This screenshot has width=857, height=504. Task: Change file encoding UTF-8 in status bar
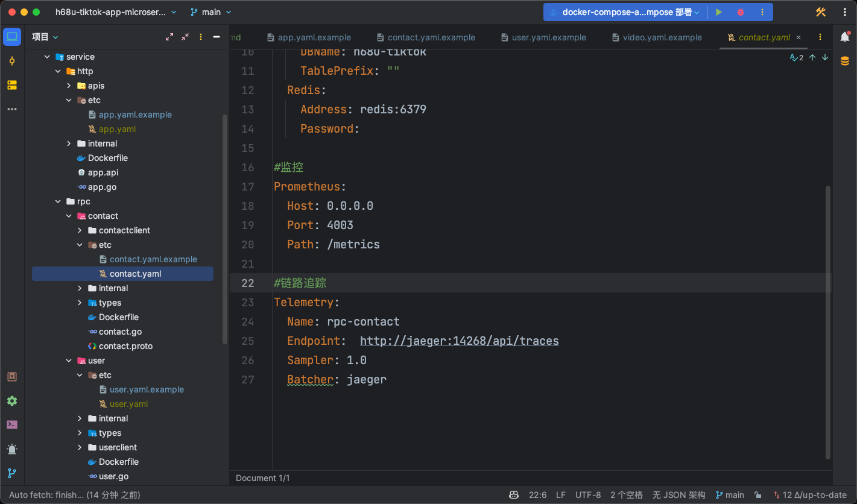pyautogui.click(x=588, y=495)
